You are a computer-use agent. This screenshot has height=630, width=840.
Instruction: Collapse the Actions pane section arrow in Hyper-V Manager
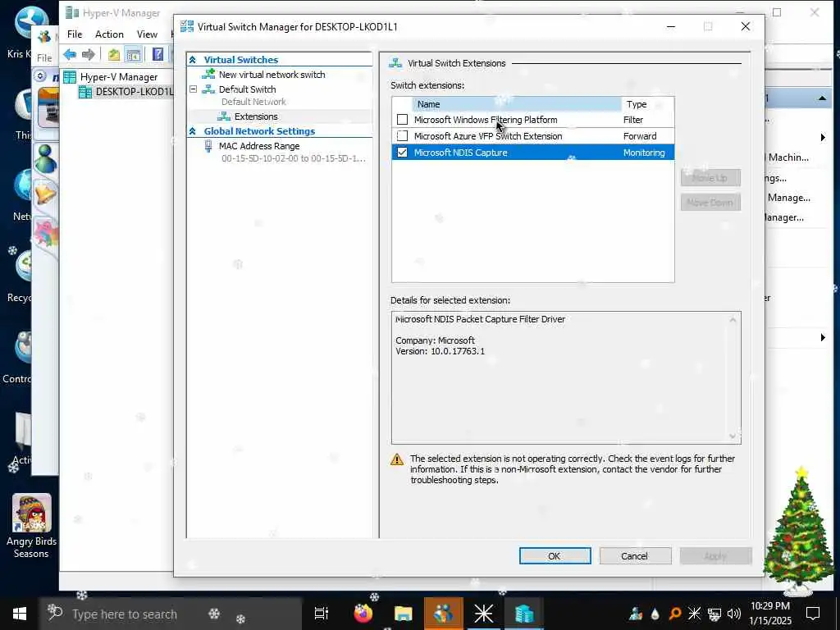click(x=822, y=98)
